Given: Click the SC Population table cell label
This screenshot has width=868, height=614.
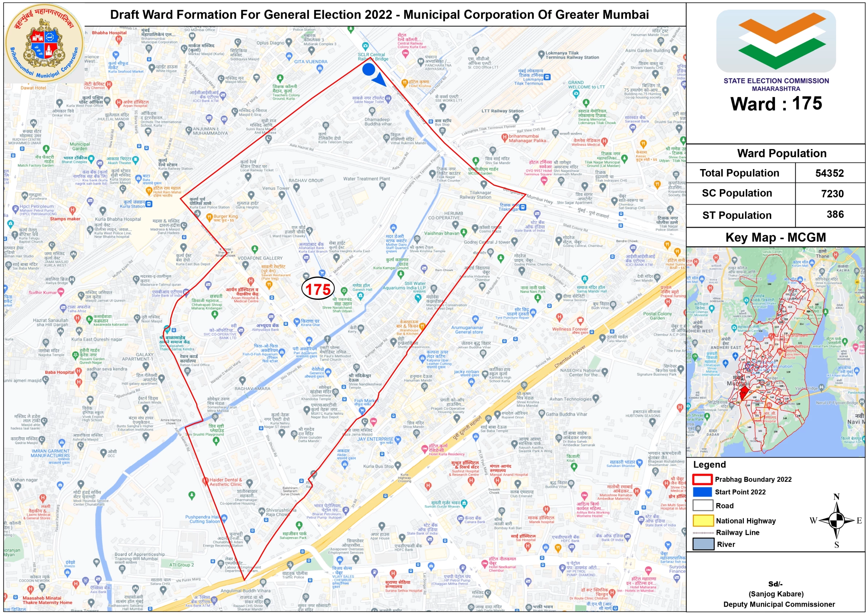Looking at the screenshot, I should click(737, 193).
